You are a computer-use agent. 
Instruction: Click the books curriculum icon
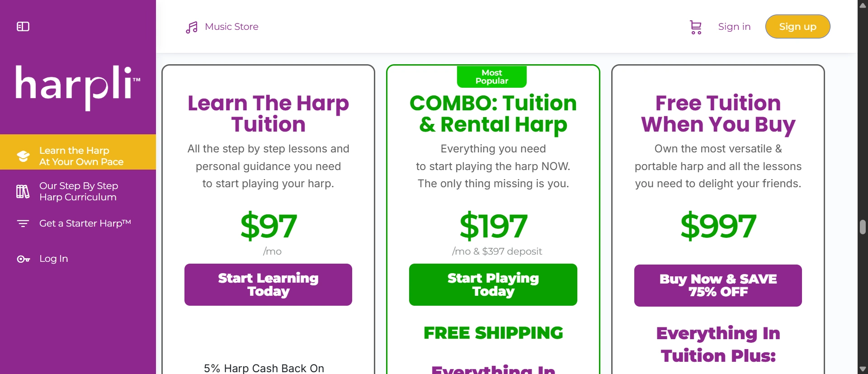23,191
